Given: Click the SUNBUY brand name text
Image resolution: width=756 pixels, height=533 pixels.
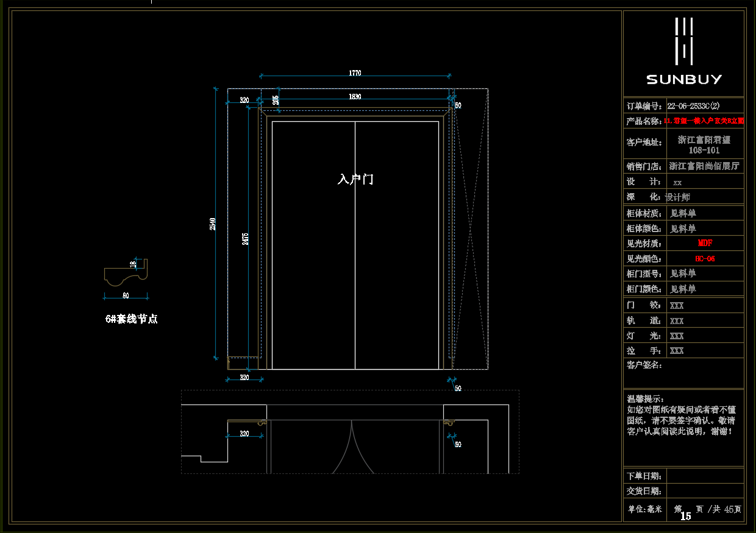Looking at the screenshot, I should tap(683, 79).
